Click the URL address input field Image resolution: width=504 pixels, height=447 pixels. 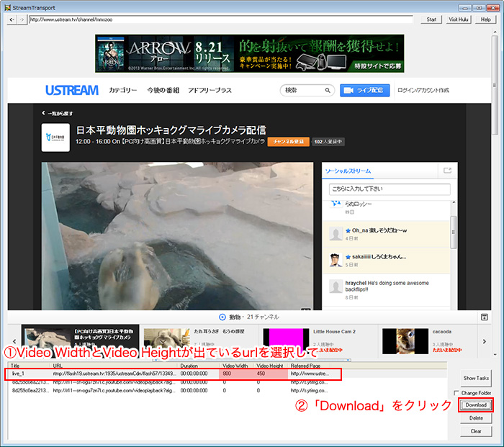tap(220, 19)
